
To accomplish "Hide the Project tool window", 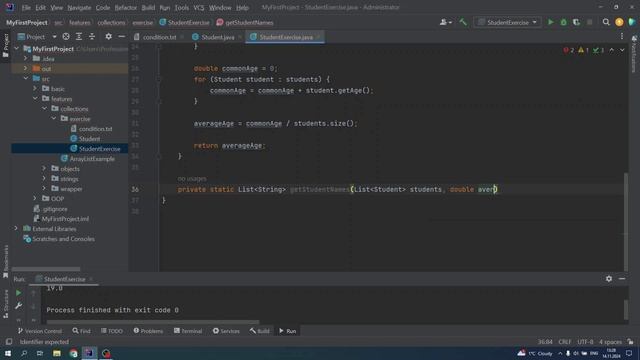I will click(121, 37).
